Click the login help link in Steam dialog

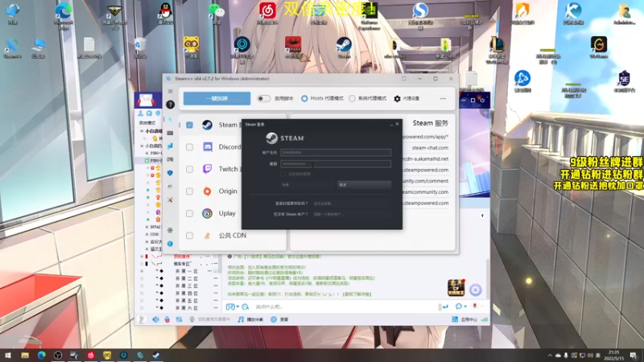pyautogui.click(x=323, y=204)
